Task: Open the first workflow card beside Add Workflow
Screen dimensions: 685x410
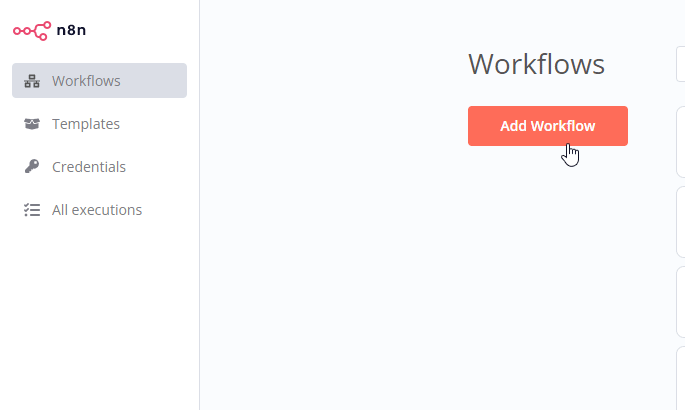Action: [681, 141]
